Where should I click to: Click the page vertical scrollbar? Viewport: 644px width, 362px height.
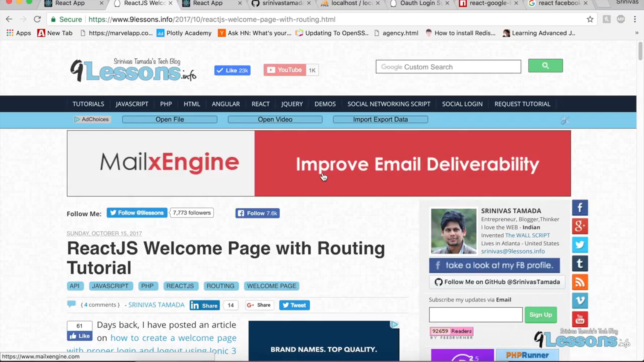(641, 51)
